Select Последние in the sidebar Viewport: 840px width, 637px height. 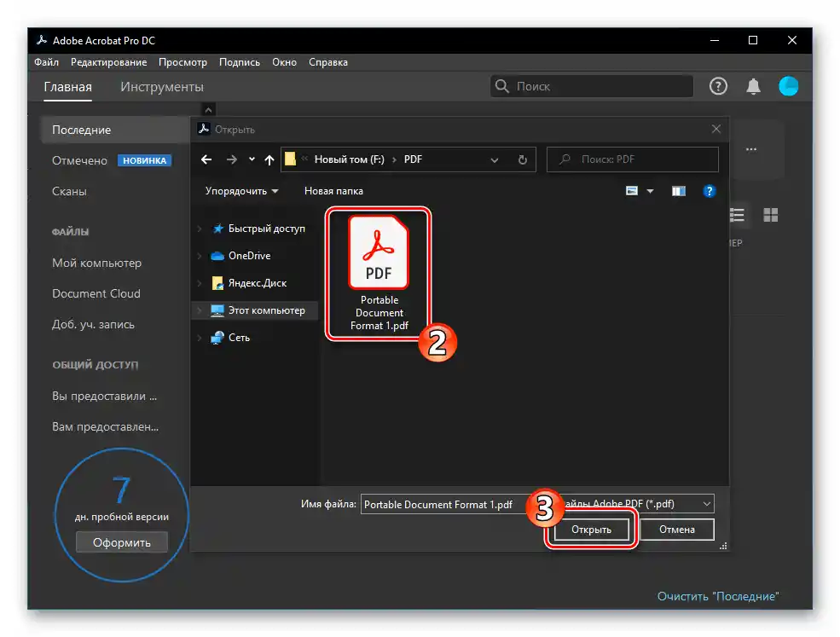click(114, 130)
